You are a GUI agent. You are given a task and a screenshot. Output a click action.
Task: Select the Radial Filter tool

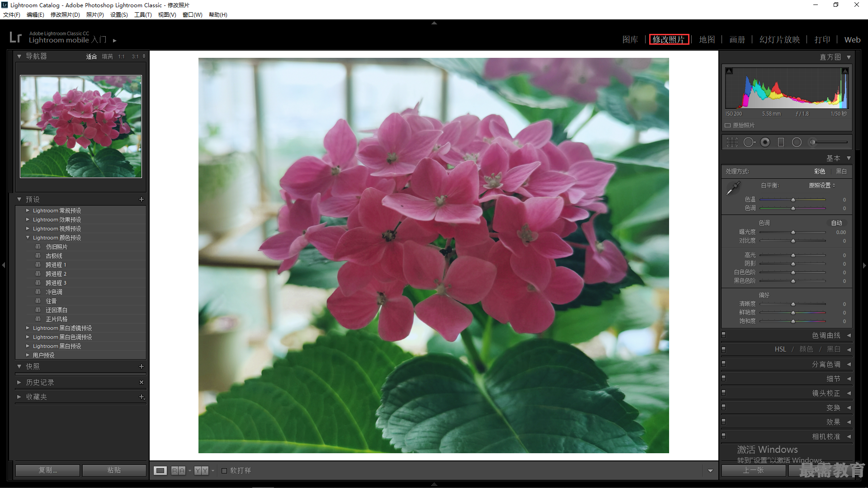pyautogui.click(x=797, y=142)
